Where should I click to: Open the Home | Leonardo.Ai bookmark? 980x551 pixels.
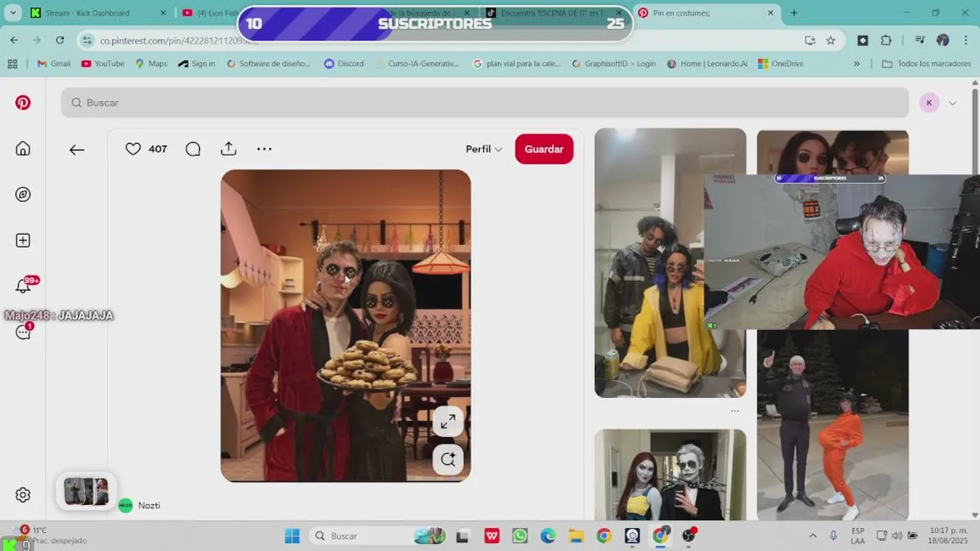pos(707,64)
